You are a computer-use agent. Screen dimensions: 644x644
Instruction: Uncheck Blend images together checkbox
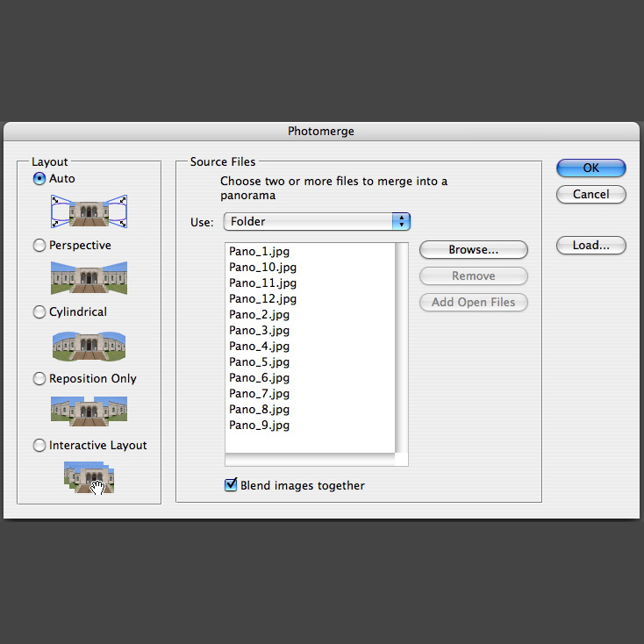pyautogui.click(x=231, y=485)
